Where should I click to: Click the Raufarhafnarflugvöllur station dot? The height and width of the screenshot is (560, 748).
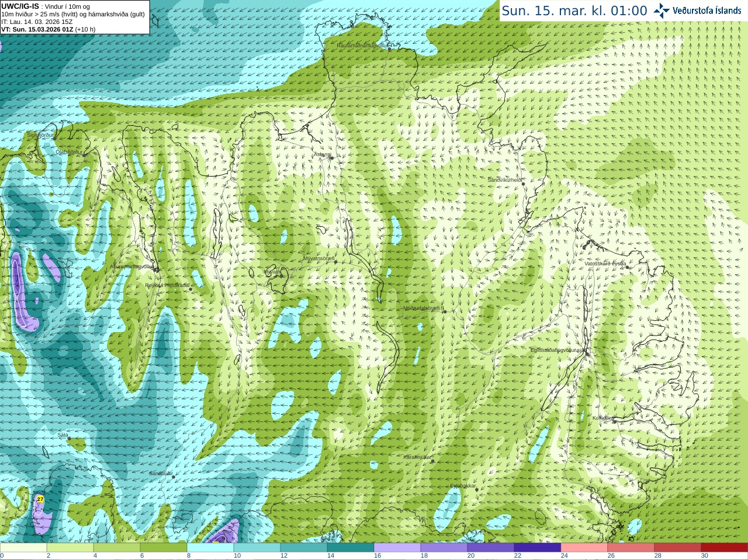tap(389, 49)
